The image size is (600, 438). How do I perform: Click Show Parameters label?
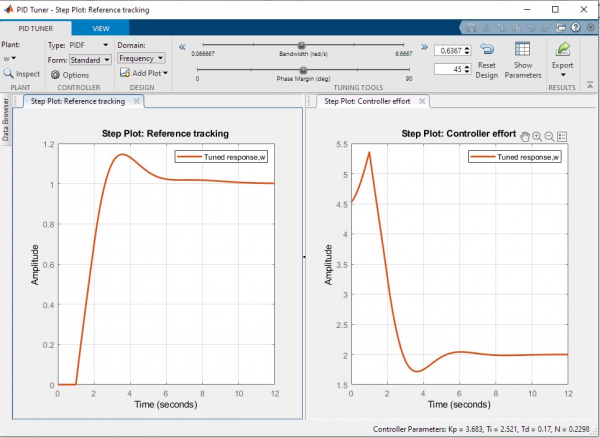point(523,70)
